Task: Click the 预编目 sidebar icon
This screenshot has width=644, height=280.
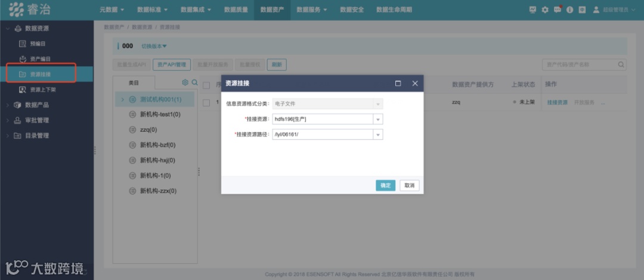Action: tap(23, 43)
